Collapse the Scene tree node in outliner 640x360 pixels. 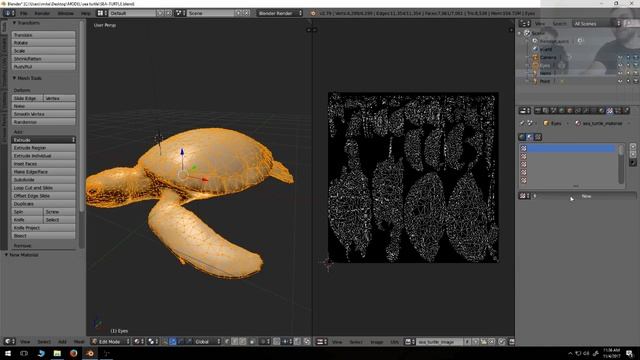pos(520,33)
